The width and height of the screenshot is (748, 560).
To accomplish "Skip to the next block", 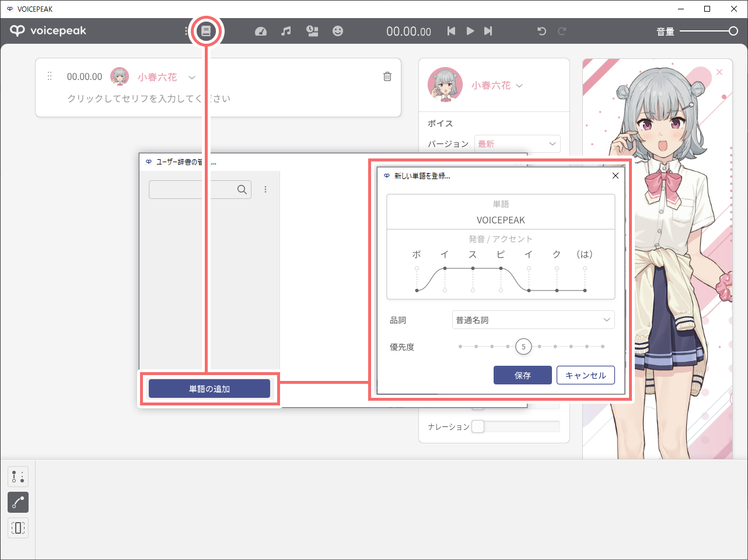I will coord(488,32).
